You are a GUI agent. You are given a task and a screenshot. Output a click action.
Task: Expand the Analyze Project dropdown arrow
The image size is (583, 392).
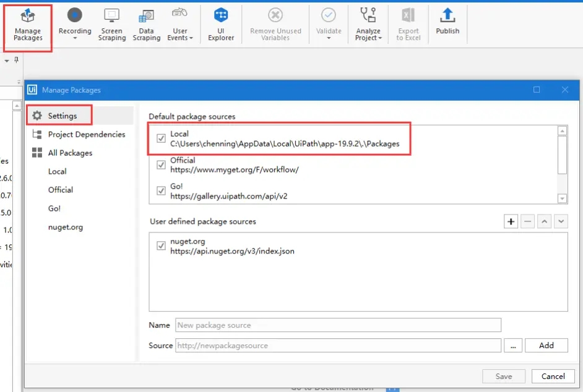click(x=380, y=38)
